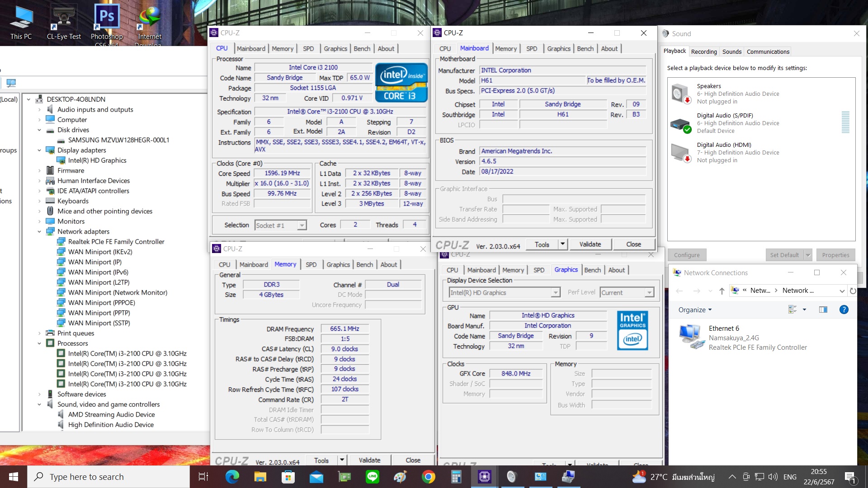
Task: Click Device Manager scan hardware toolbar icon
Action: [x=11, y=83]
